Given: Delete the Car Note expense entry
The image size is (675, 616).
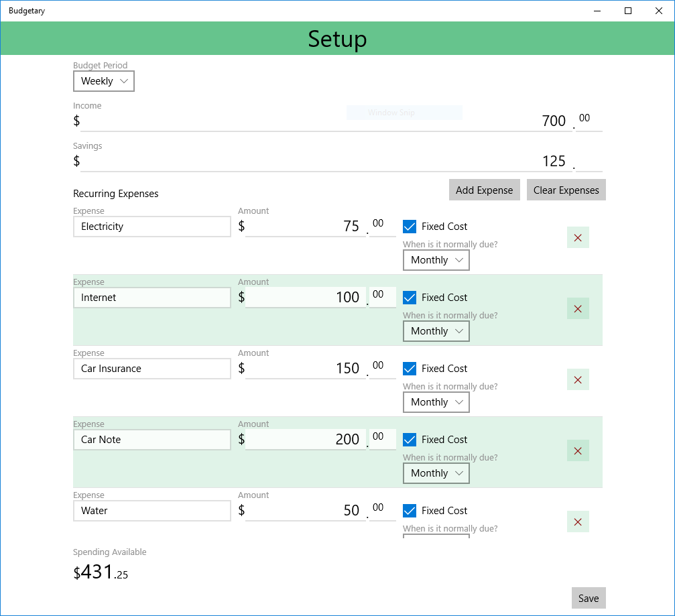Looking at the screenshot, I should click(x=578, y=450).
